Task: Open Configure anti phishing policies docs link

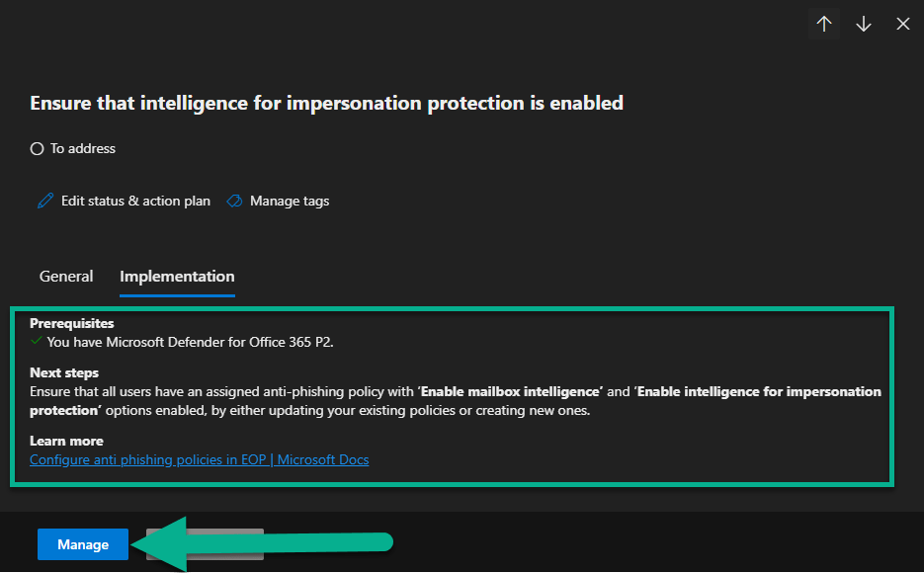Action: click(199, 459)
